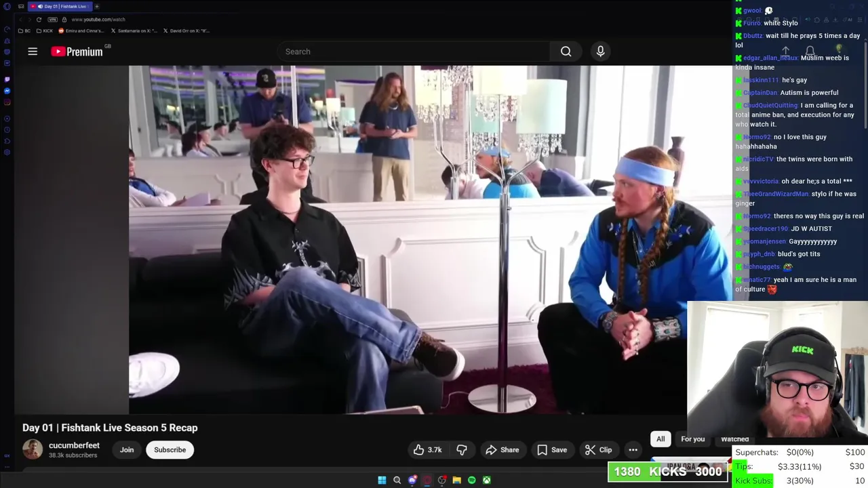Open Messenger in the sidebar
The image size is (868, 488).
click(7, 91)
